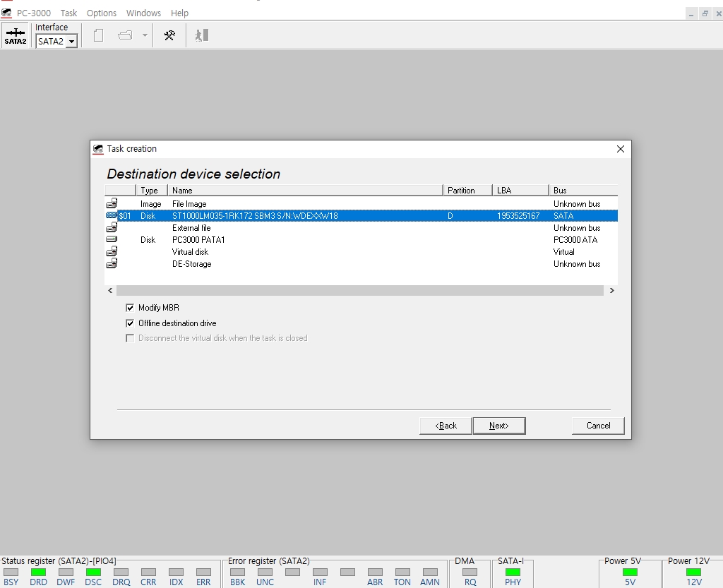Click the Partition column header
This screenshot has height=588, width=723.
467,191
